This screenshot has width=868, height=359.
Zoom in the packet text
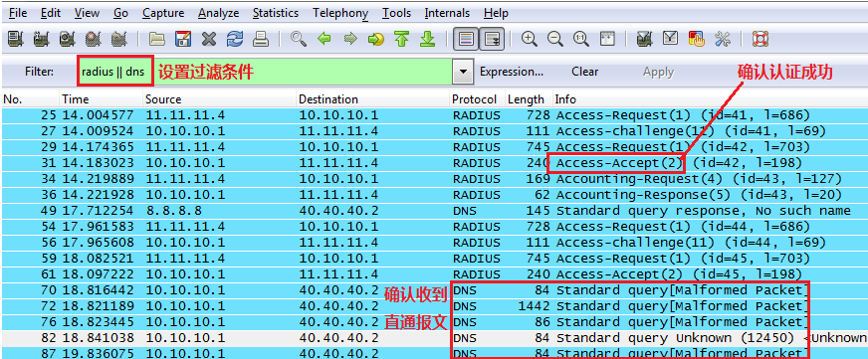pos(530,39)
